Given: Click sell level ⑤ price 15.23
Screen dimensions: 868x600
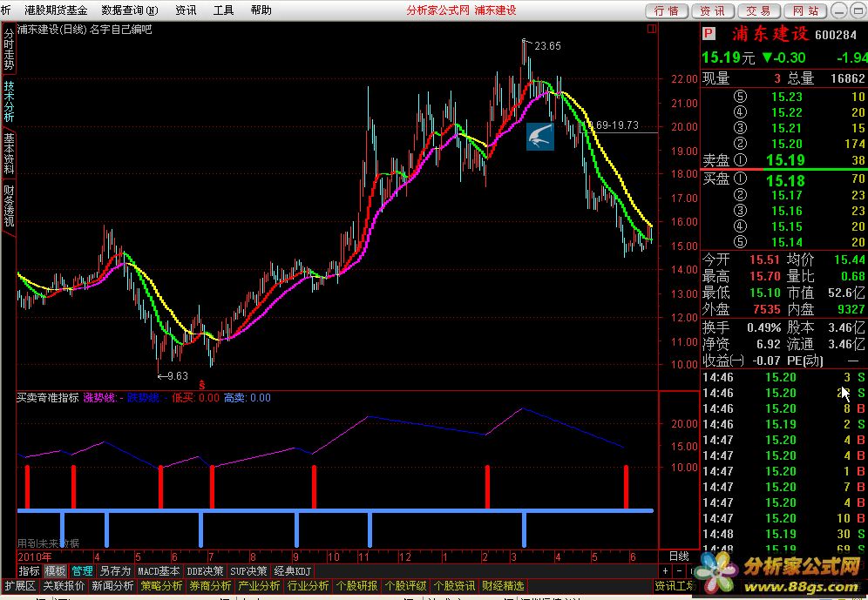Looking at the screenshot, I should click(787, 97).
